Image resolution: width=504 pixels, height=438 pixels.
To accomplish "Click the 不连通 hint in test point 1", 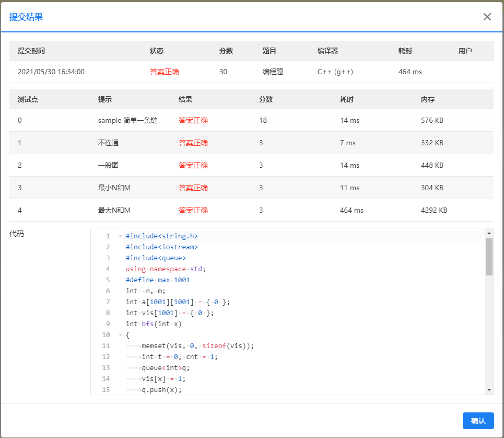I will [108, 143].
